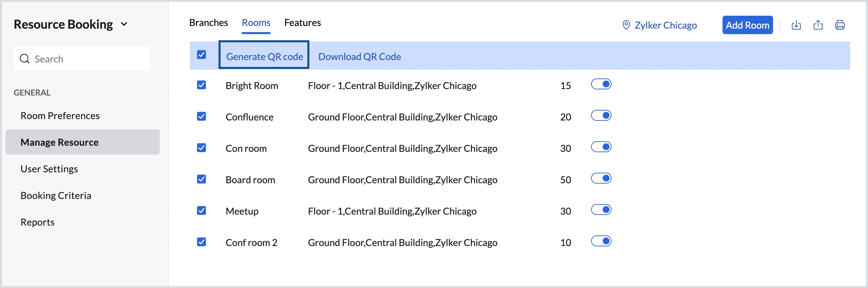Click the Add Room button

click(747, 25)
